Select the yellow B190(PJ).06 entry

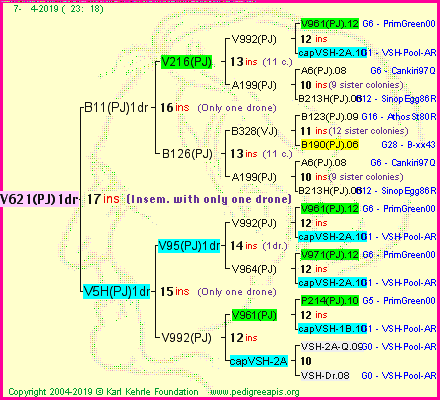(329, 145)
